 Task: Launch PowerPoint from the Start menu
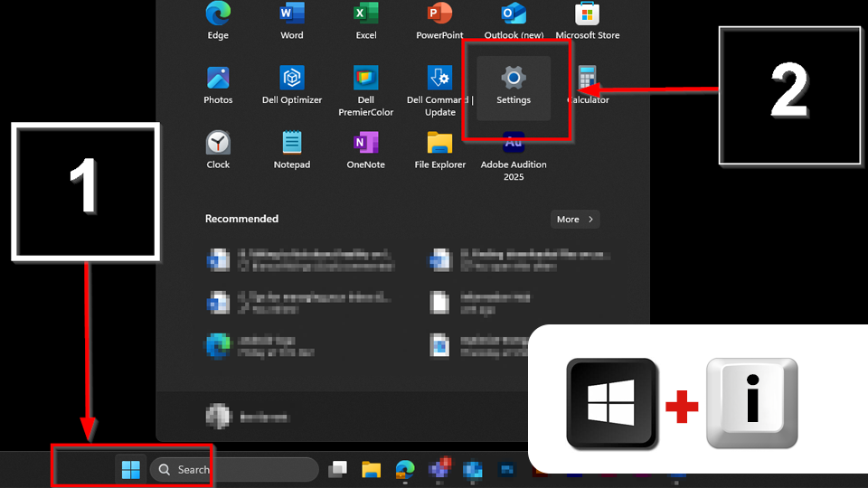[439, 20]
